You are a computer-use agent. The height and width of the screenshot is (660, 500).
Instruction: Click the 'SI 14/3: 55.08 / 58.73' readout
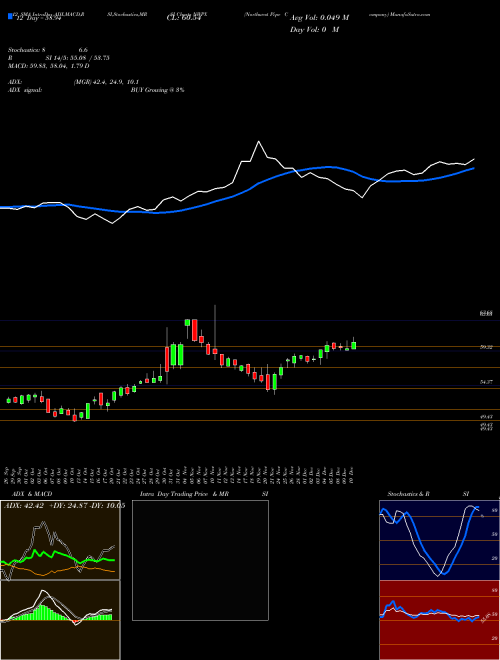click(78, 58)
